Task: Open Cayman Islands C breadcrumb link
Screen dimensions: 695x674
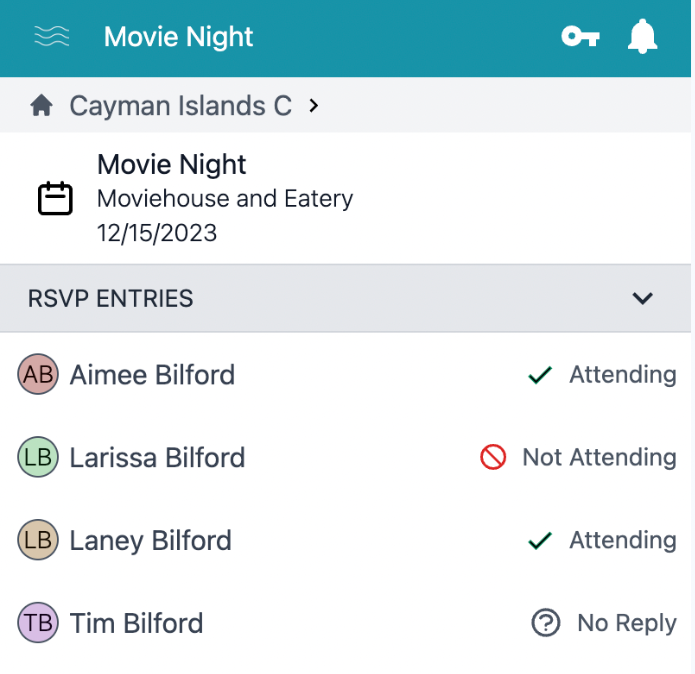Action: (x=180, y=105)
